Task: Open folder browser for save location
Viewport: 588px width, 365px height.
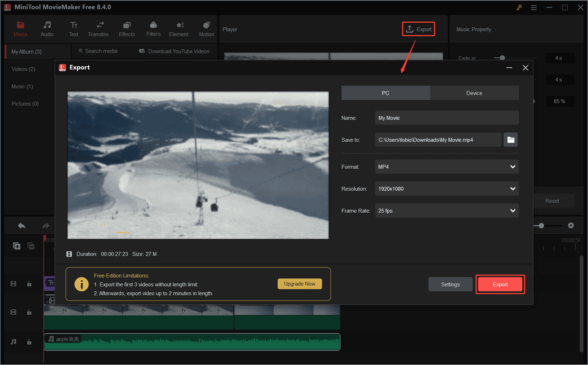Action: click(511, 140)
